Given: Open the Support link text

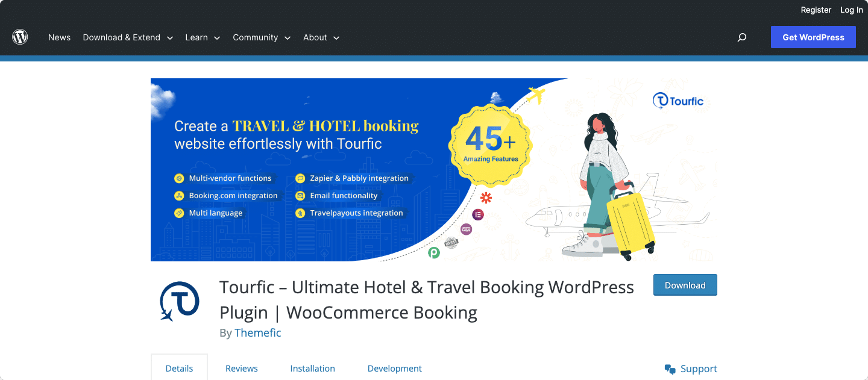Looking at the screenshot, I should pos(699,369).
